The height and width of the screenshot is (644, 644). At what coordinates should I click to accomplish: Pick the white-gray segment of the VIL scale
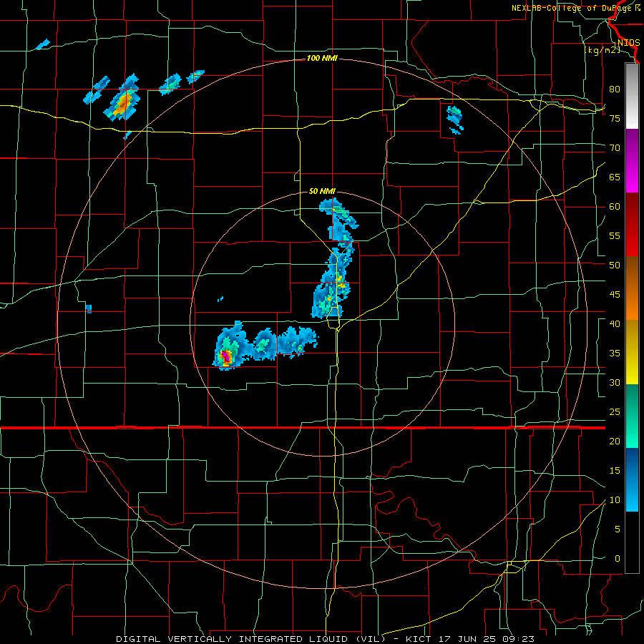[632, 96]
